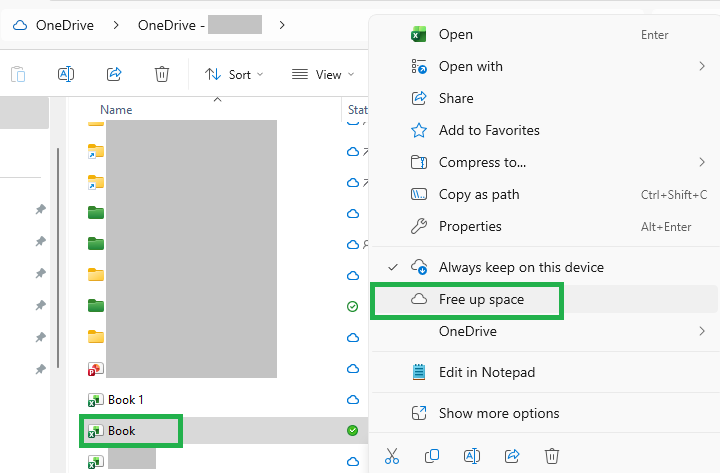Select Copy as path menu entry
The height and width of the screenshot is (473, 720).
click(544, 195)
